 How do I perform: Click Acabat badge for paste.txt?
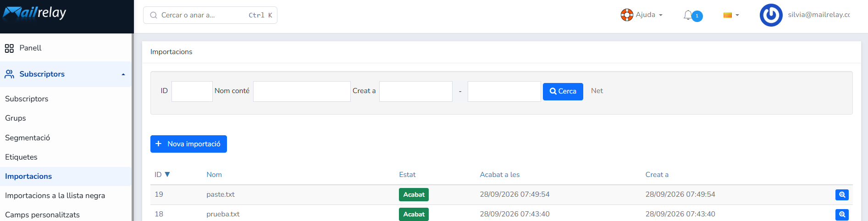(414, 195)
